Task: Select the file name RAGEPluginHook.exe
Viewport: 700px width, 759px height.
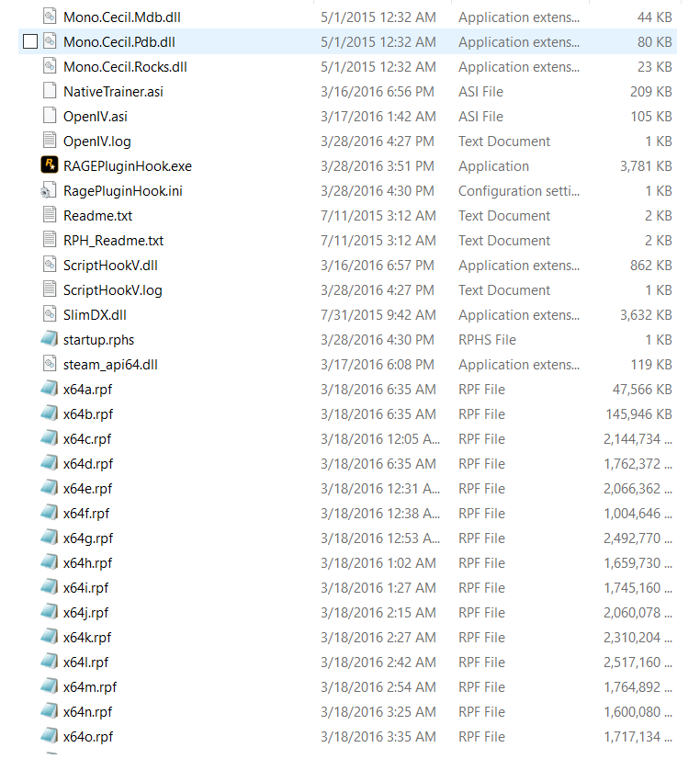Action: pos(128,166)
